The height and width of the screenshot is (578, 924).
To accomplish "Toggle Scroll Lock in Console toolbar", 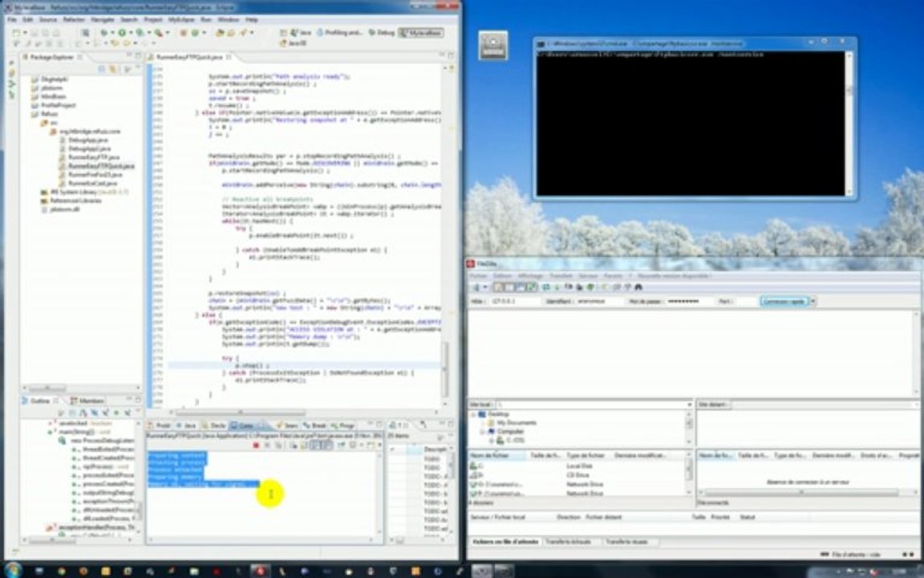I will pos(303,446).
